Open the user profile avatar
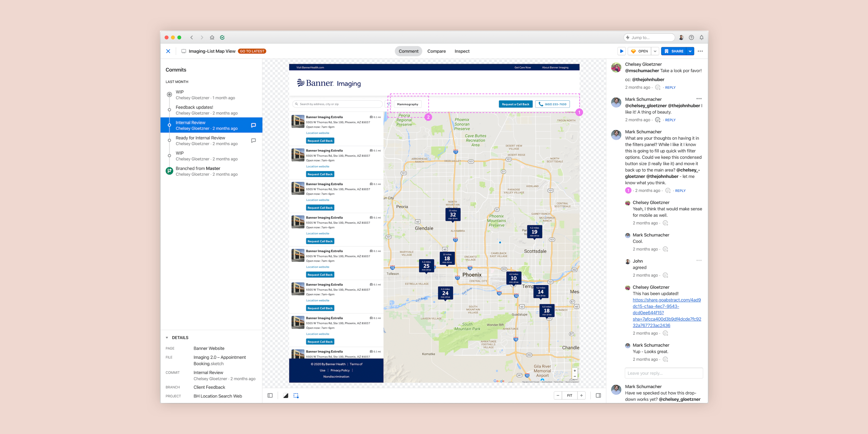This screenshot has width=868, height=434. pyautogui.click(x=681, y=37)
